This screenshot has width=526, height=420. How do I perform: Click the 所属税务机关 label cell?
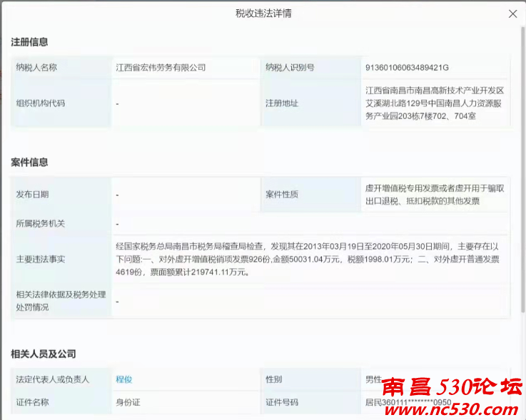(x=41, y=224)
